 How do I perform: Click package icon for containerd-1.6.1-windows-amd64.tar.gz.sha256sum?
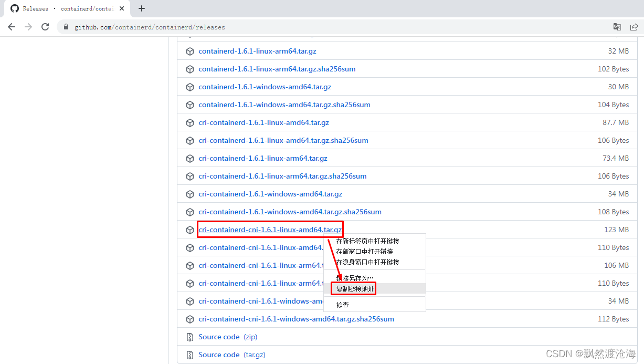[x=190, y=105]
